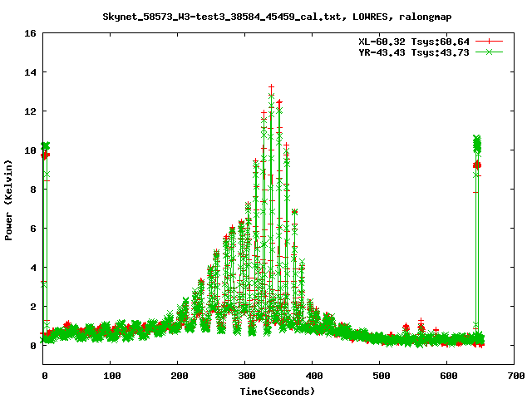Click the x-axis tick label 400
The width and height of the screenshot is (532, 399).
point(314,376)
